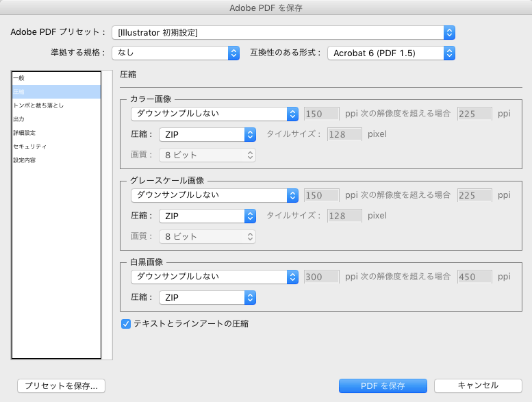Open 白黒画像 圧縮 ZIP dropdown
Screen dimensions: 532x402
(x=207, y=297)
